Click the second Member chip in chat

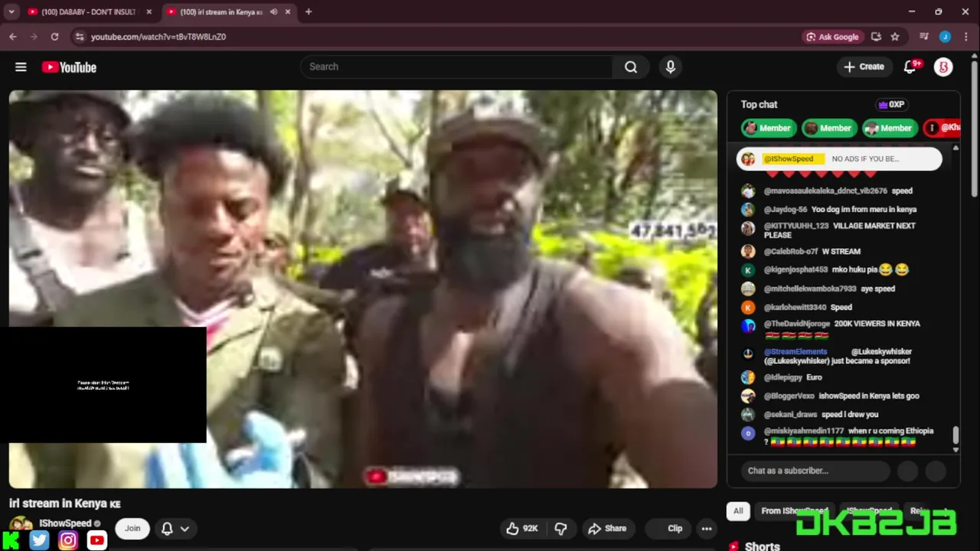point(828,128)
